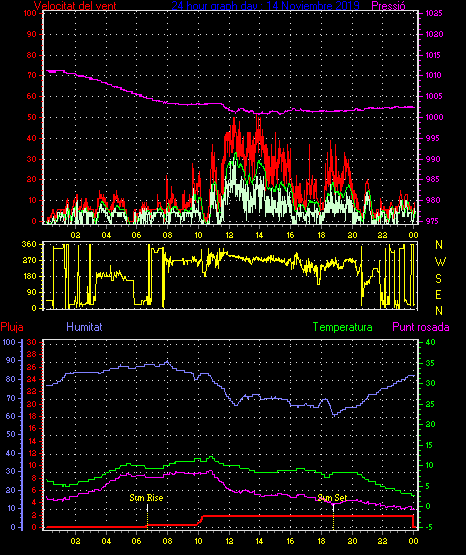The image size is (466, 555).
Task: Click hour label 18 under wind graph
Action: point(321,235)
